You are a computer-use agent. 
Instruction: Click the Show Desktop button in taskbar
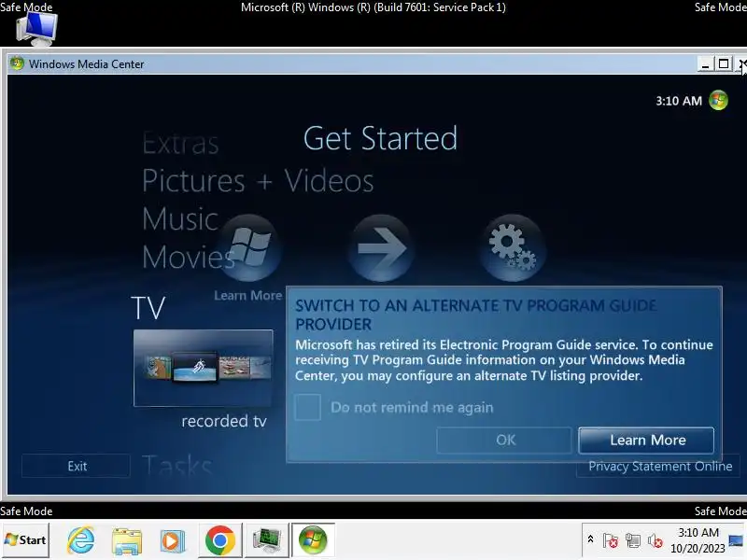click(736, 540)
